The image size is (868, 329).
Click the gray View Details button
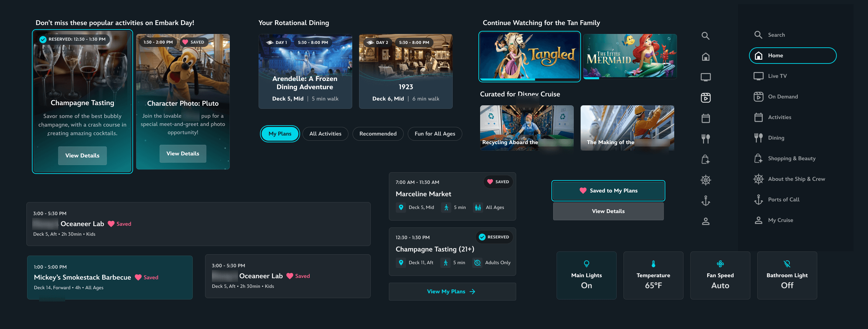tap(608, 211)
